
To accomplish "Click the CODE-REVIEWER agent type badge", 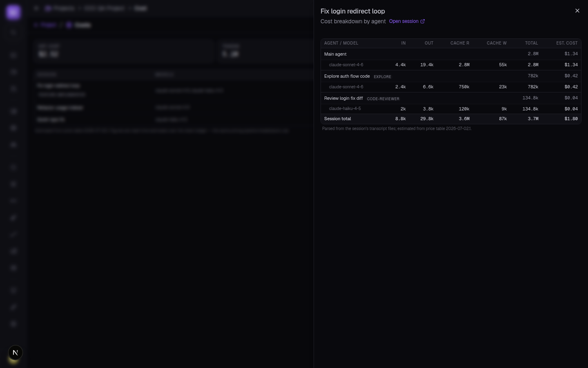I will click(x=383, y=99).
